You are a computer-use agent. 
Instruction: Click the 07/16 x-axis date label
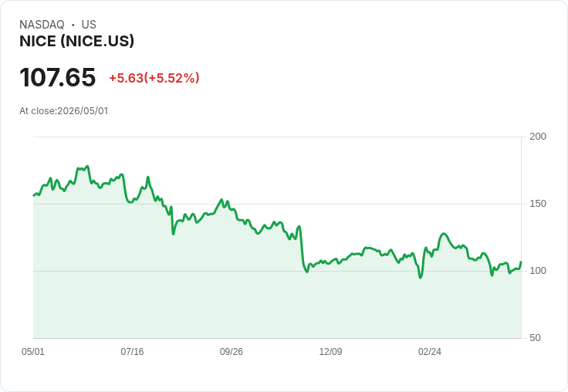pyautogui.click(x=132, y=351)
